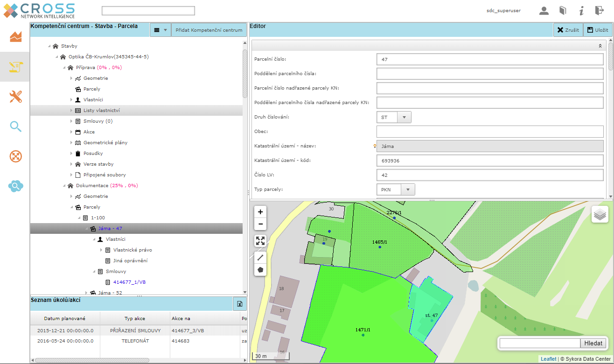This screenshot has width=614, height=364.
Task: Click the task list horizontal scrollbar
Action: point(92,360)
